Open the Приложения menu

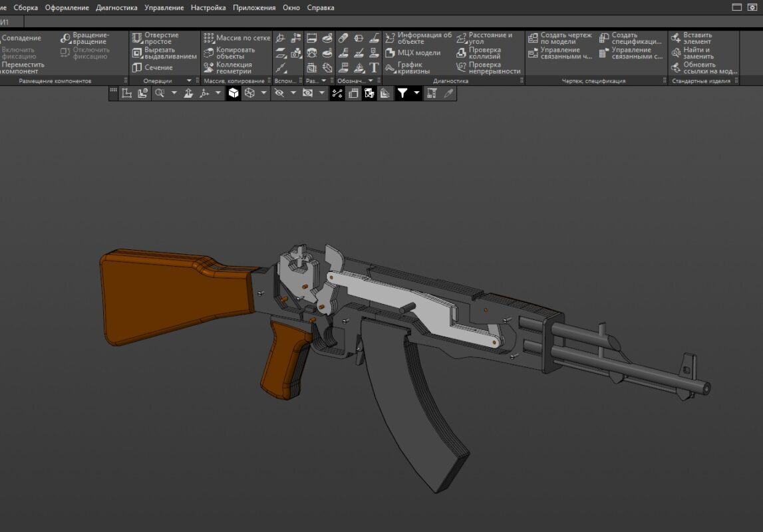click(254, 7)
